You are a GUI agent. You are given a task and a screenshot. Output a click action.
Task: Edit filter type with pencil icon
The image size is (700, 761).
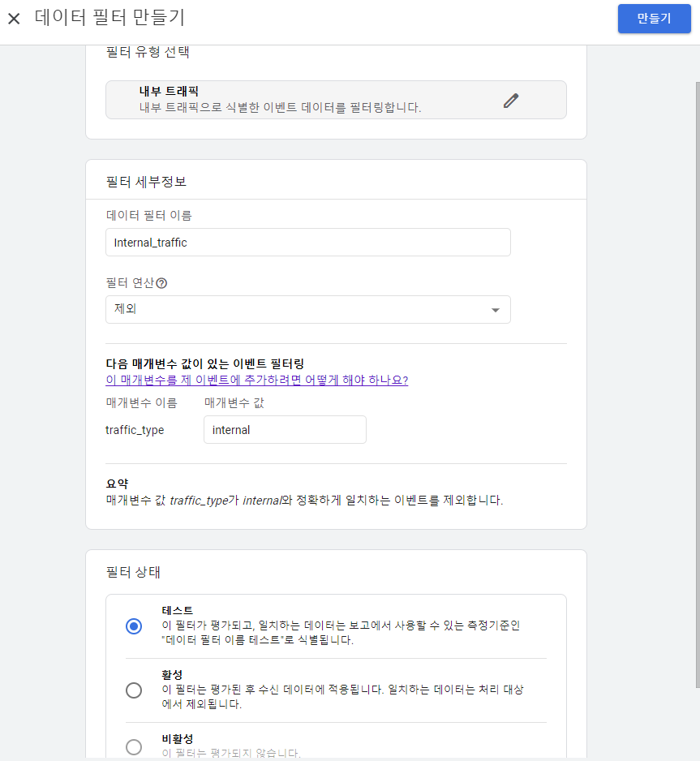[511, 101]
